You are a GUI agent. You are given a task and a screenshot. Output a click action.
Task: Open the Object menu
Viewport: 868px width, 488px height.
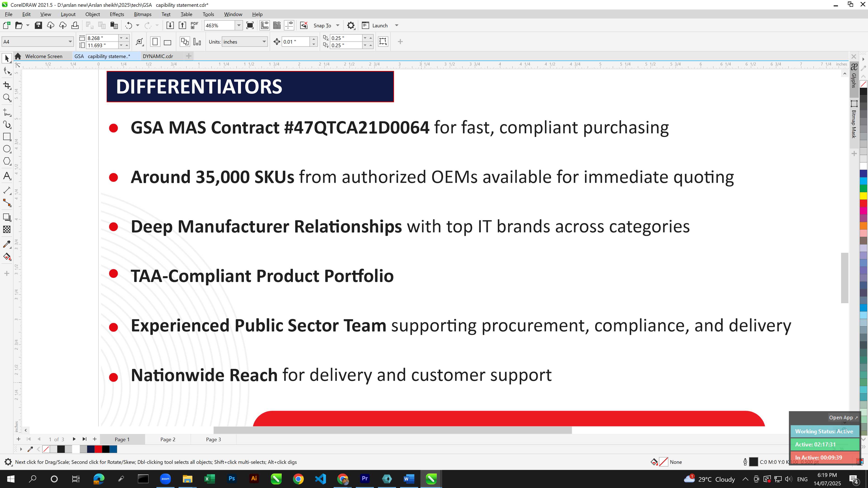click(x=92, y=14)
